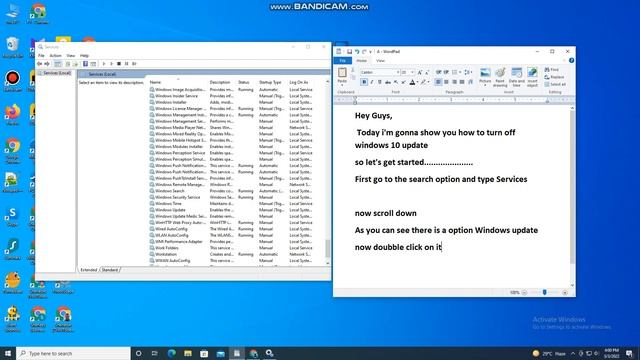Image resolution: width=640 pixels, height=360 pixels.
Task: Open the font size dropdown in WordPad
Action: 412,72
